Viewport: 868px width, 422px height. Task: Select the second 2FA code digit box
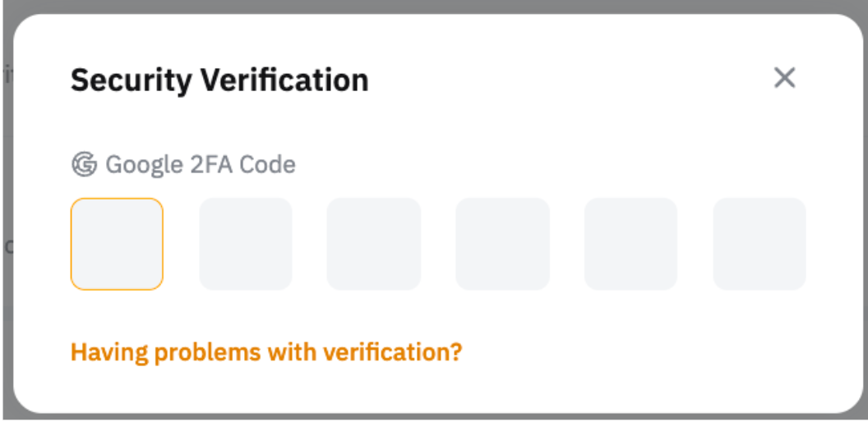point(246,244)
